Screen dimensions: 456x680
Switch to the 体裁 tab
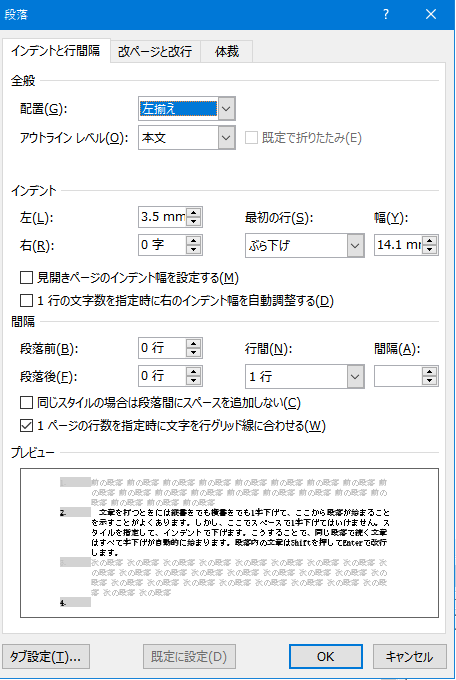pyautogui.click(x=227, y=52)
